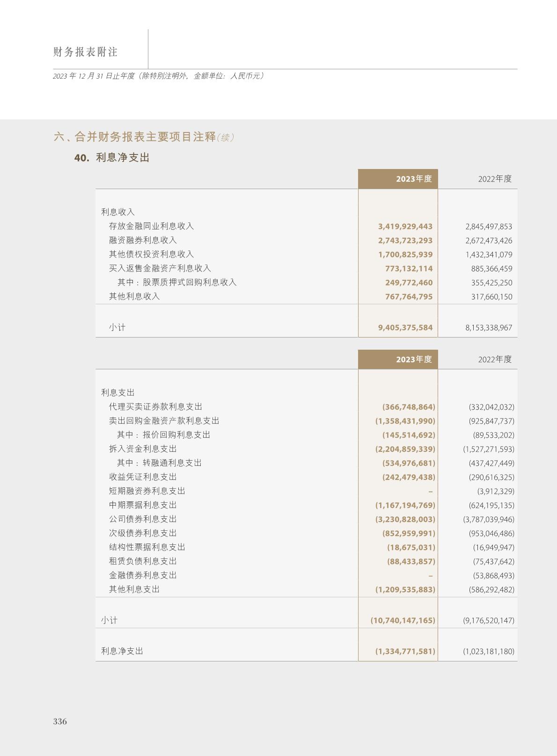Click the 其他债权投资利息收入 row label

click(151, 254)
